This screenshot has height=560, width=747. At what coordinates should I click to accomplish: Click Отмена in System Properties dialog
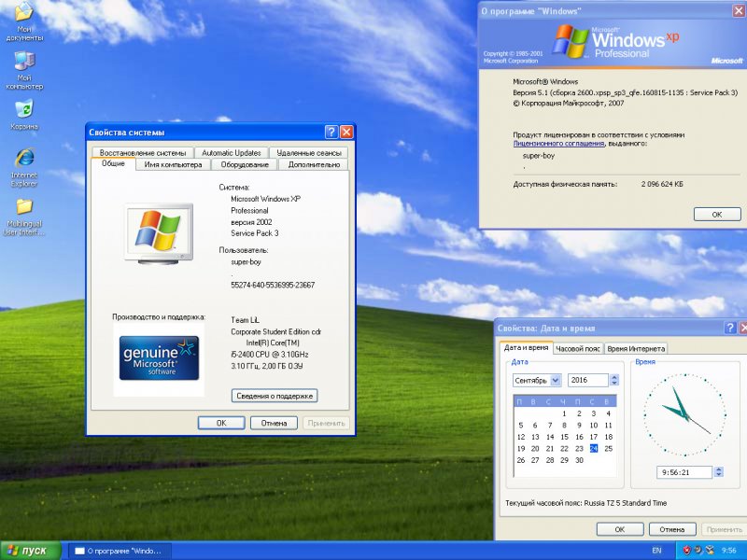(274, 423)
